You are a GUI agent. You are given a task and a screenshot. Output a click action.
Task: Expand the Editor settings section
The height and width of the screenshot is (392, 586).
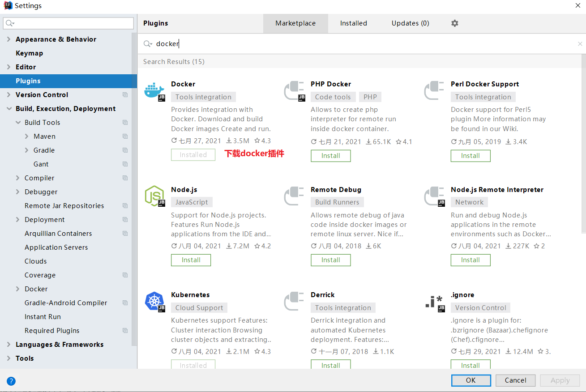[x=9, y=67]
